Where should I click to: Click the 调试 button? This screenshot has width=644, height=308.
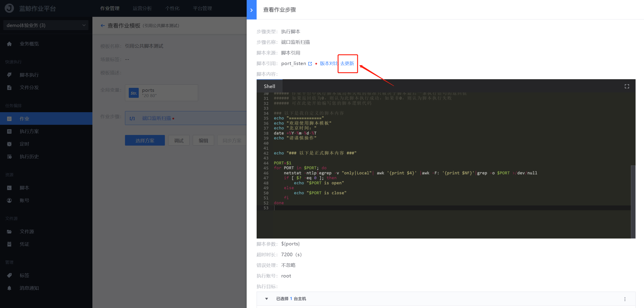(x=178, y=141)
